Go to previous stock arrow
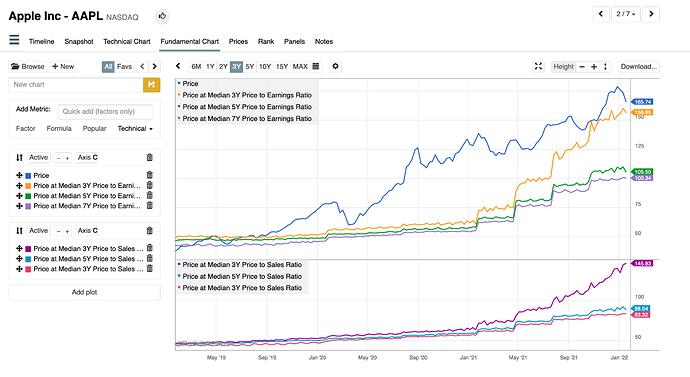The width and height of the screenshot is (690, 377). (601, 14)
